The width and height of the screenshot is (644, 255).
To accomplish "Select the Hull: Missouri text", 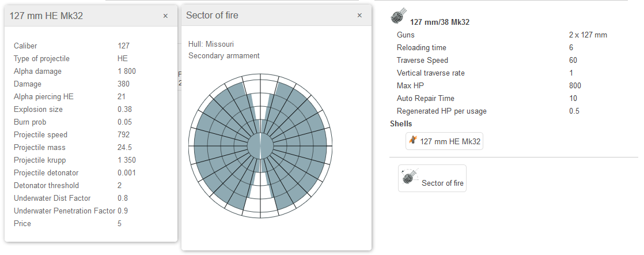I will coord(211,44).
